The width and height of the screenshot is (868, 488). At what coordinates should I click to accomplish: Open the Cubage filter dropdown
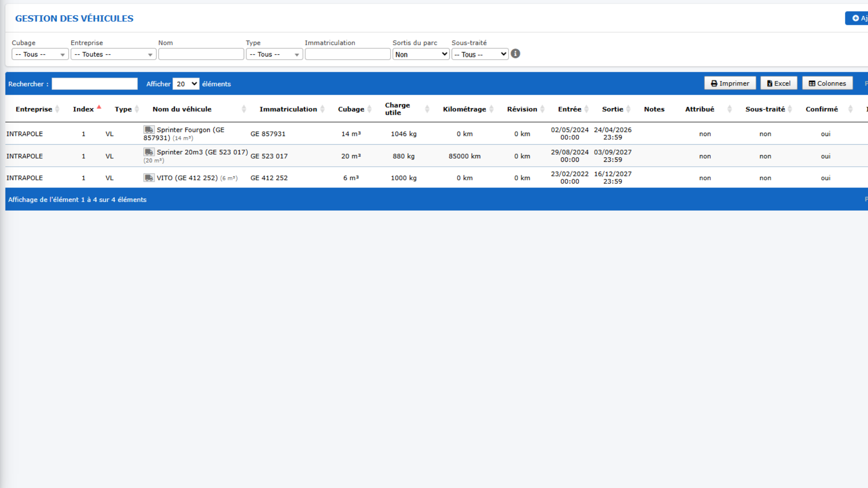coord(40,54)
